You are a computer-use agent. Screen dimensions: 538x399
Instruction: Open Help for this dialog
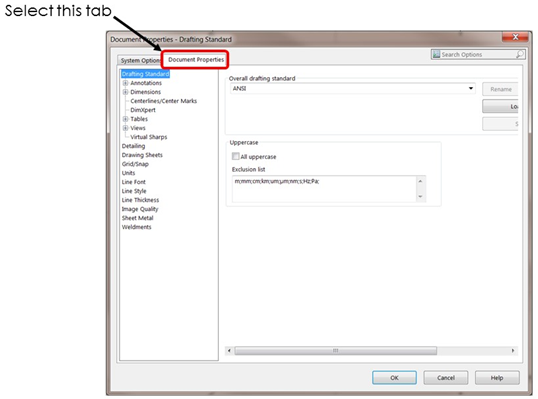click(497, 378)
